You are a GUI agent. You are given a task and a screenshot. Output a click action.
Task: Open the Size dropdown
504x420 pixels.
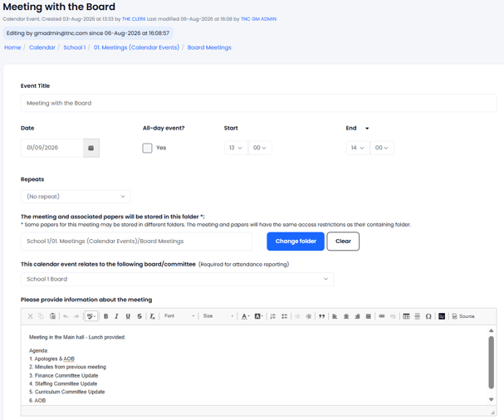tap(218, 316)
